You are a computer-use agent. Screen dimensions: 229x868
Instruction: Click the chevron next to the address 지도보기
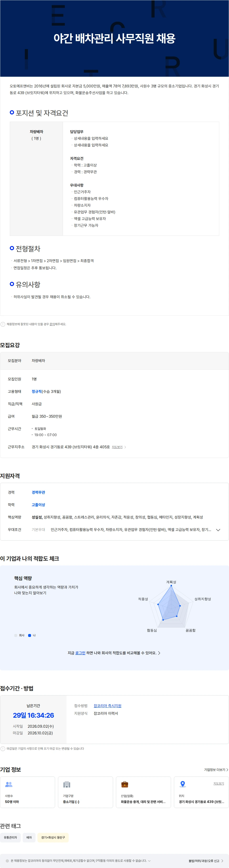(x=125, y=447)
